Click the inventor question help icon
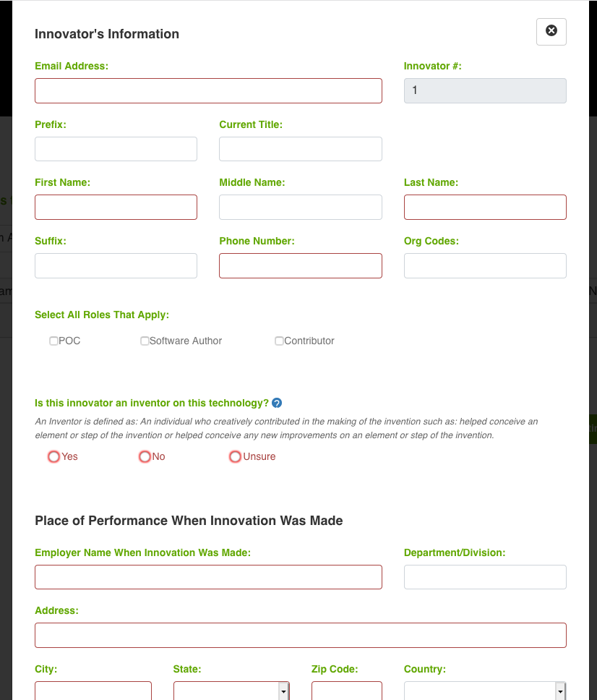Viewport: 597px width, 700px height. click(x=277, y=403)
